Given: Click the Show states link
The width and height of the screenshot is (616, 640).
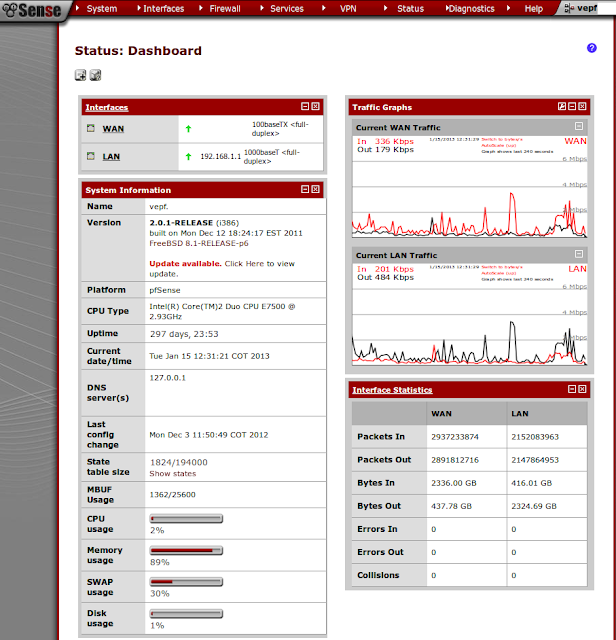Looking at the screenshot, I should pyautogui.click(x=173, y=473).
